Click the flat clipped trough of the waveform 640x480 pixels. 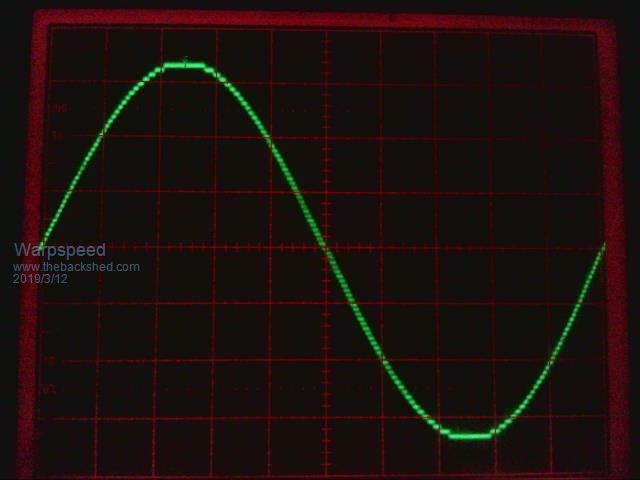[x=470, y=435]
